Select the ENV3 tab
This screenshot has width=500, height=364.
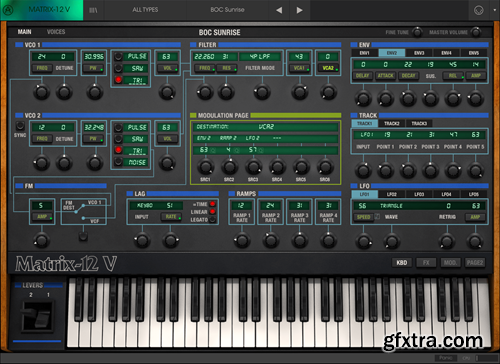(x=419, y=53)
